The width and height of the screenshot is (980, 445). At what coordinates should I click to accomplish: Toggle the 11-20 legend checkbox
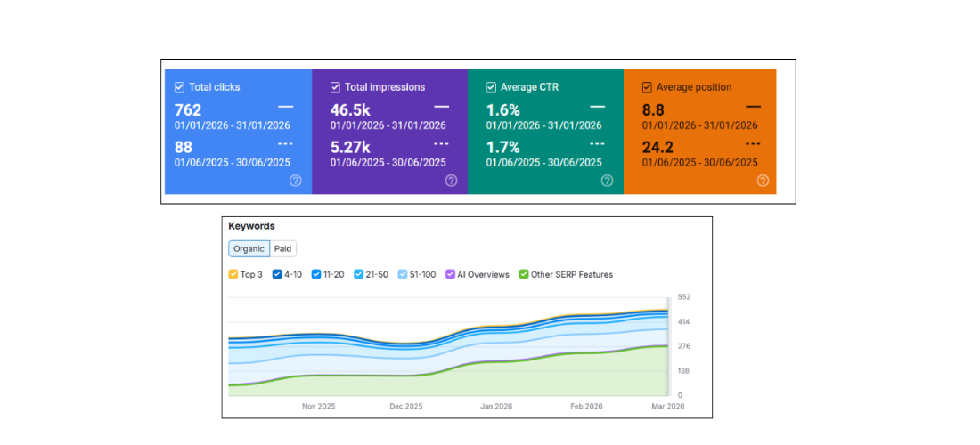click(x=317, y=275)
